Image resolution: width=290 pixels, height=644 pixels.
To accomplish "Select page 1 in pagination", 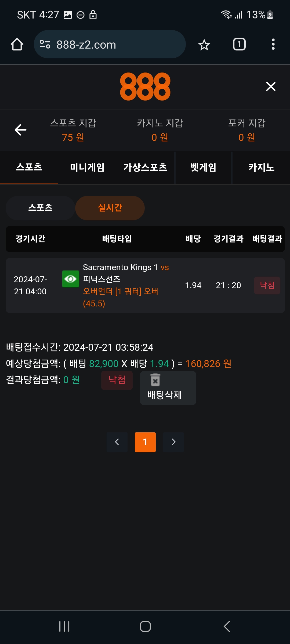I will pyautogui.click(x=145, y=442).
